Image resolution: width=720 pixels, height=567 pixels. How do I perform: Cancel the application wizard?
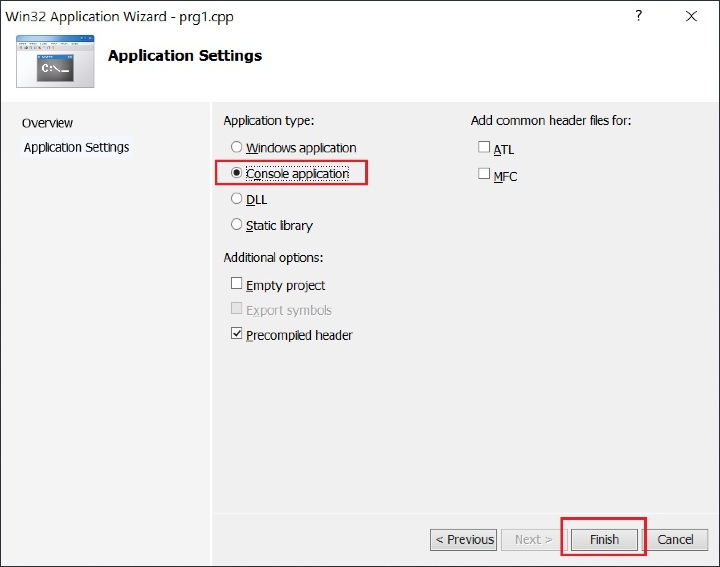coord(675,539)
